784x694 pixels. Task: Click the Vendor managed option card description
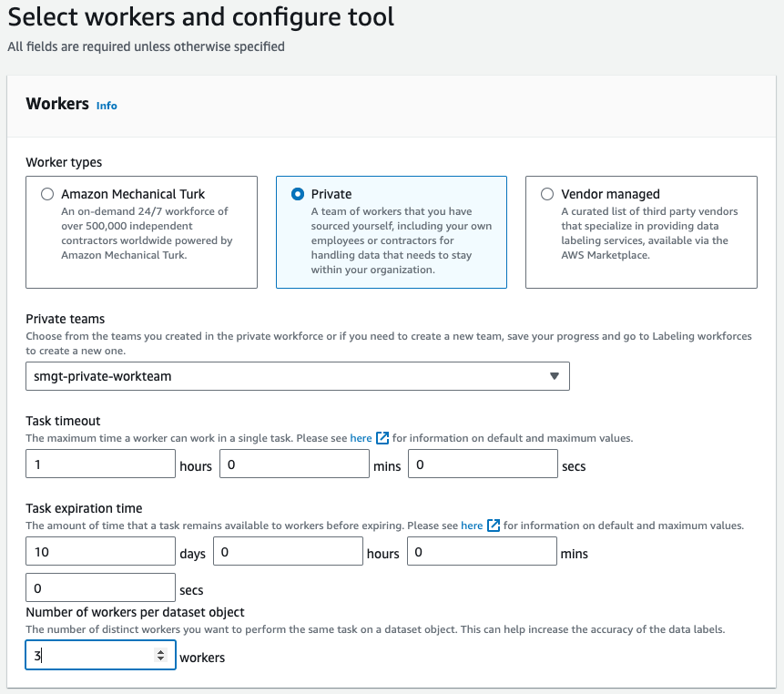point(648,233)
